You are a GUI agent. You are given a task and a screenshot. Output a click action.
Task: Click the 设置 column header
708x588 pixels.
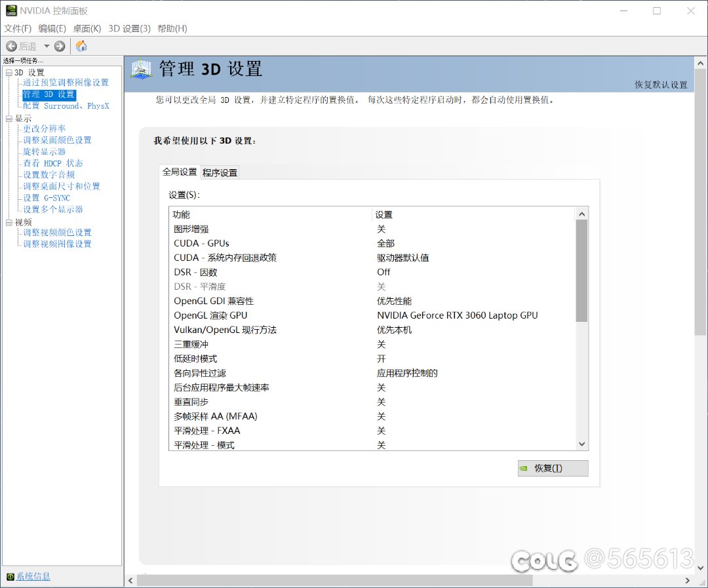(x=474, y=214)
